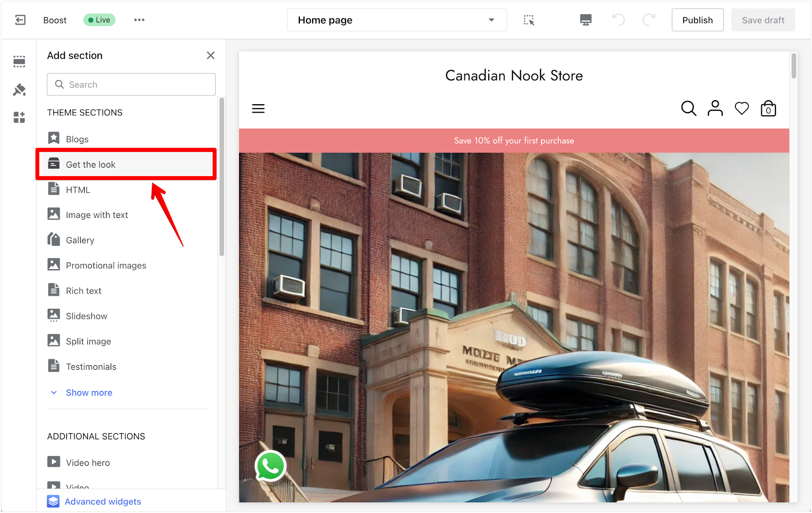Add the Slideshow section
812x513 pixels.
coord(86,316)
